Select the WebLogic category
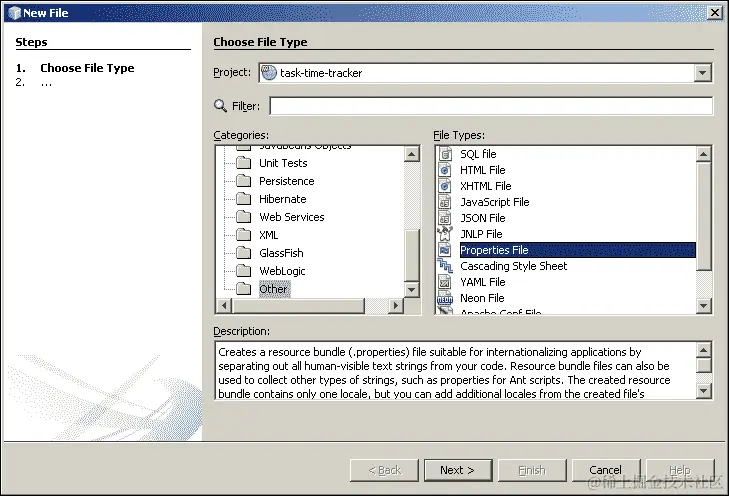Screen dimensions: 729x496 point(282,271)
